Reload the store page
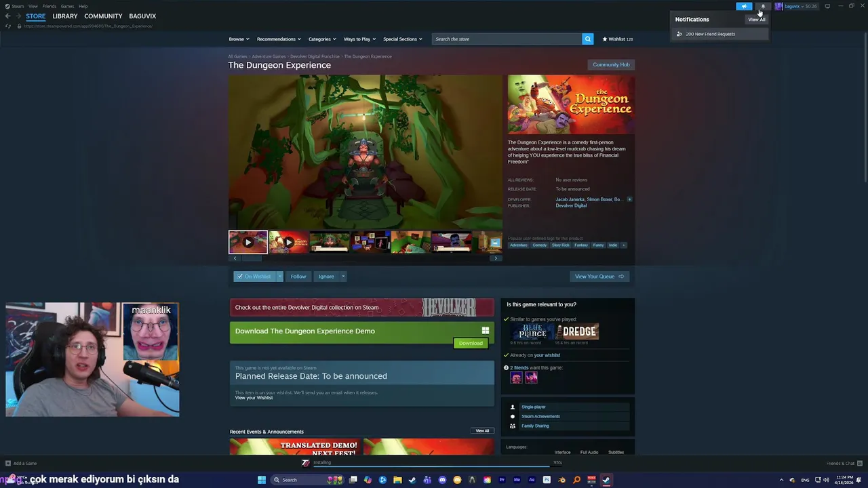The image size is (868, 488). pyautogui.click(x=8, y=26)
